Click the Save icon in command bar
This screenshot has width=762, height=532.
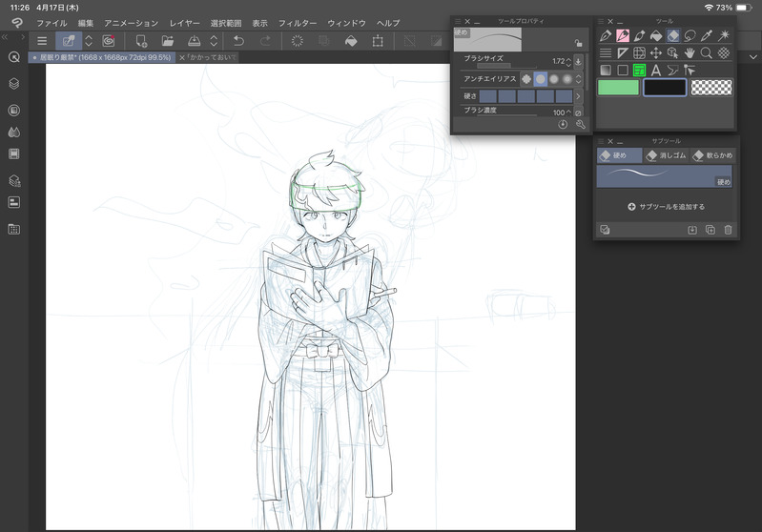click(194, 41)
